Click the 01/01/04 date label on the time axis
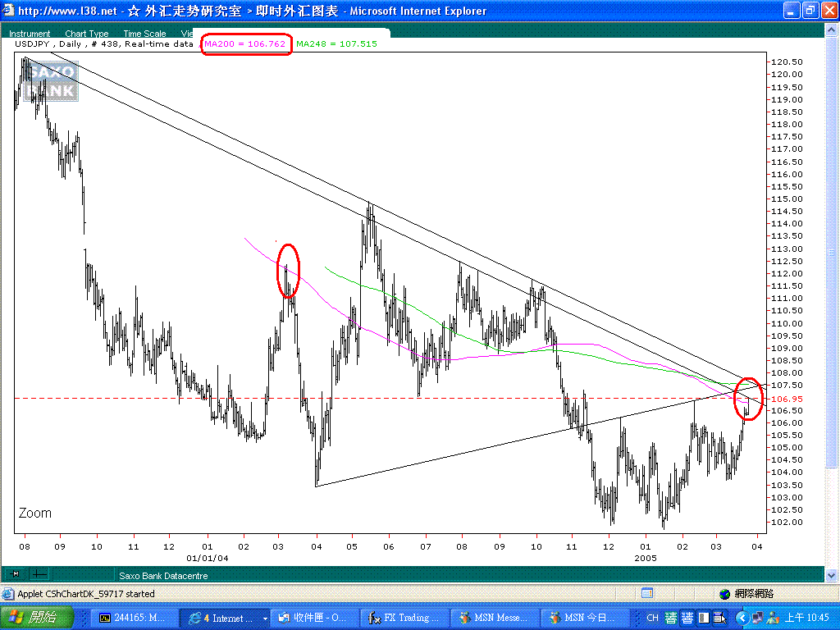This screenshot has width=840, height=630. pyautogui.click(x=208, y=558)
